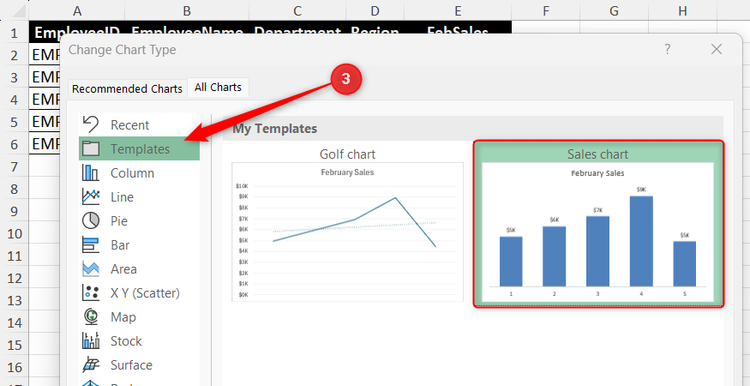Viewport: 750px width, 386px height.
Task: Choose the Map chart globe icon
Action: (x=90, y=317)
